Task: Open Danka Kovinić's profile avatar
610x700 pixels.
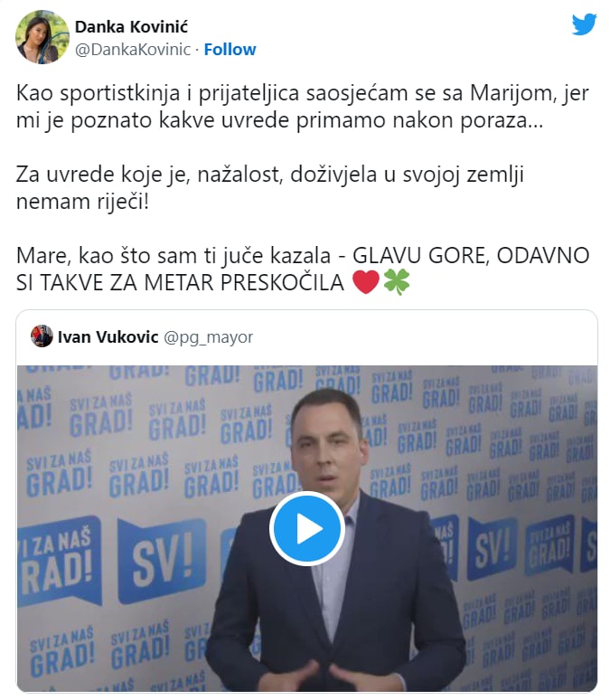Action: (42, 37)
